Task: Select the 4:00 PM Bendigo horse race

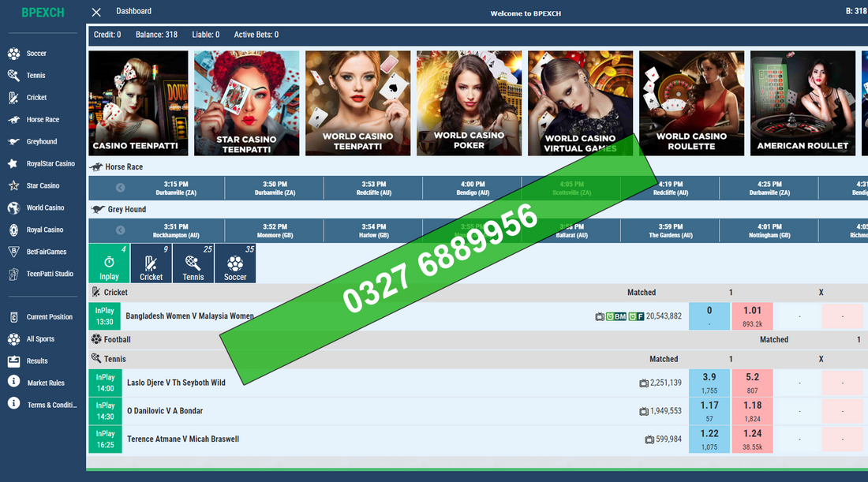Action: click(x=472, y=188)
